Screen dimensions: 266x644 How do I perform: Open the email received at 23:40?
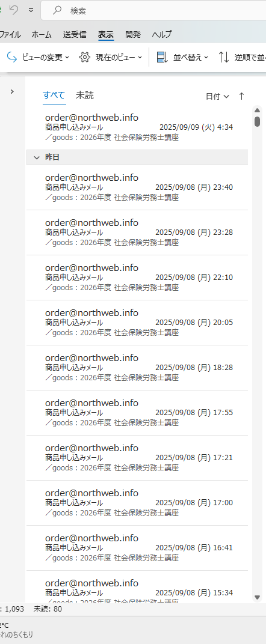137,187
